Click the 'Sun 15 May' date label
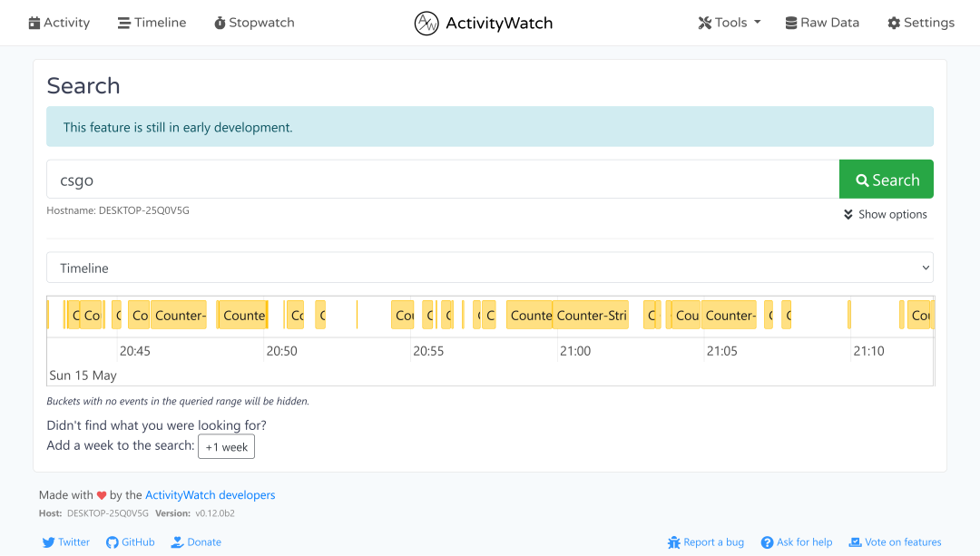 tap(83, 376)
